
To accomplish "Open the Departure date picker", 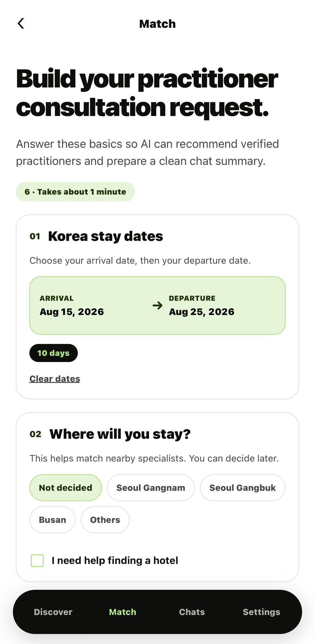I will [x=202, y=305].
